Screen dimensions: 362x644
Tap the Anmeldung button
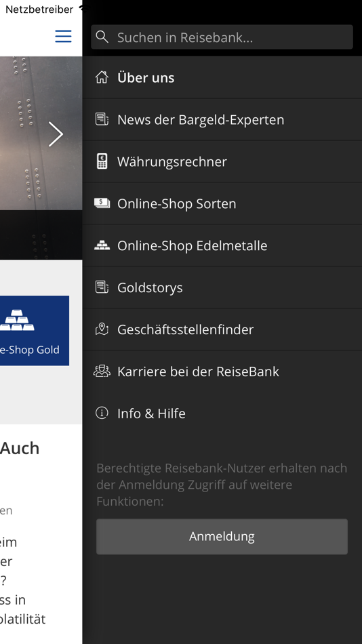point(222,536)
